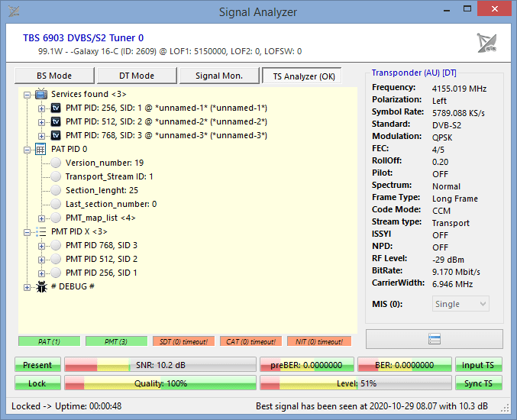Click circle icon next to Section_lenght: 25
Viewport: 517px width, 420px height.
click(x=56, y=190)
